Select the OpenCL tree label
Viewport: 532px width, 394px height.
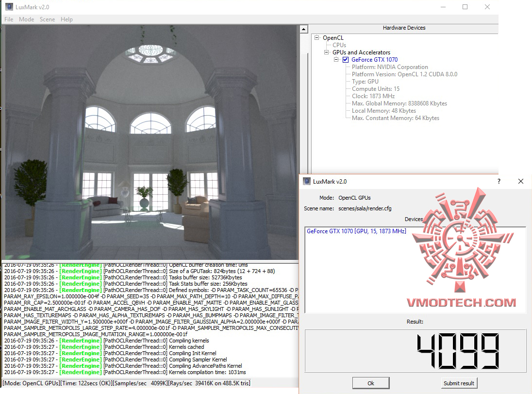point(333,38)
